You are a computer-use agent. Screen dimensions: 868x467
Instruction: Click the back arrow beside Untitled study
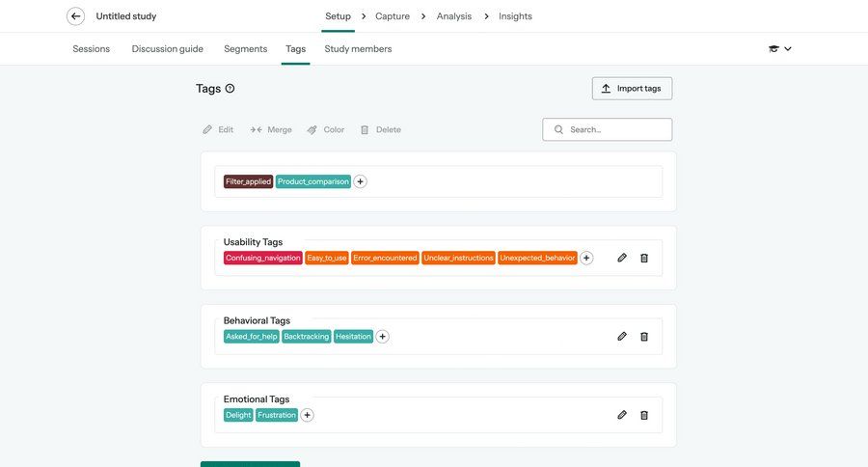tap(75, 16)
